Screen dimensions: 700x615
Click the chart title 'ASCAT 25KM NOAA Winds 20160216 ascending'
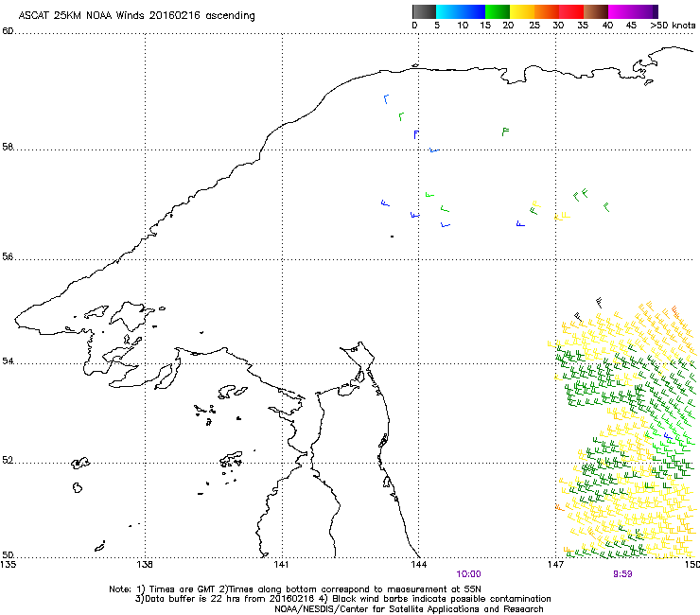pos(136,16)
